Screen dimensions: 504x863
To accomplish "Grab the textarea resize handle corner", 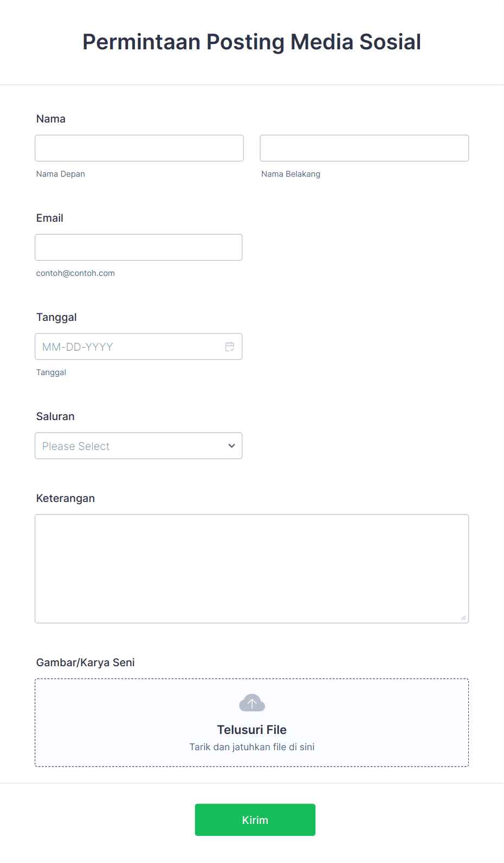I will tap(463, 617).
